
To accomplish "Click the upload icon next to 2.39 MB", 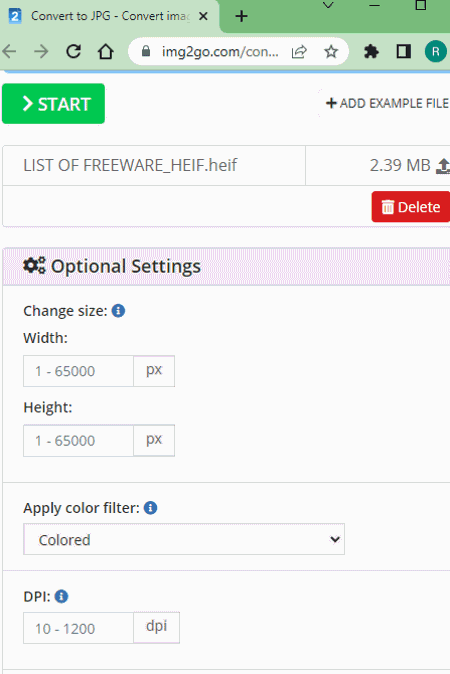I will click(443, 166).
